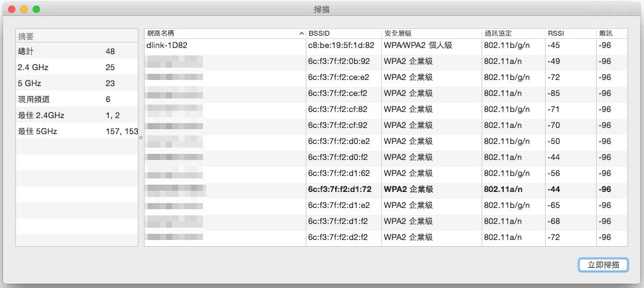Select row with BSSID 6c:f3:7f:f2:d1:e2
Image resolution: width=644 pixels, height=288 pixels.
pos(386,206)
